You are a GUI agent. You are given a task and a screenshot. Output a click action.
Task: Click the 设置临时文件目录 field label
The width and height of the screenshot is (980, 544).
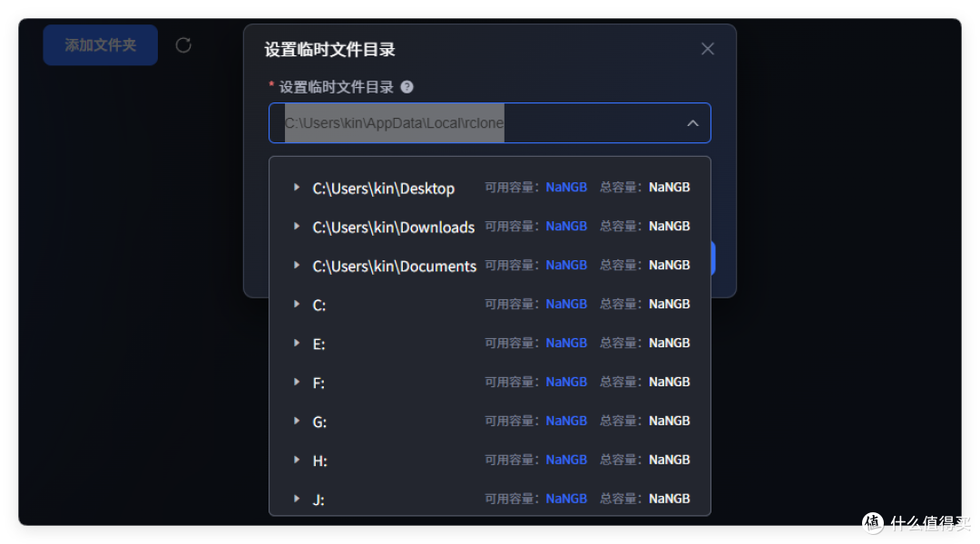coord(337,87)
